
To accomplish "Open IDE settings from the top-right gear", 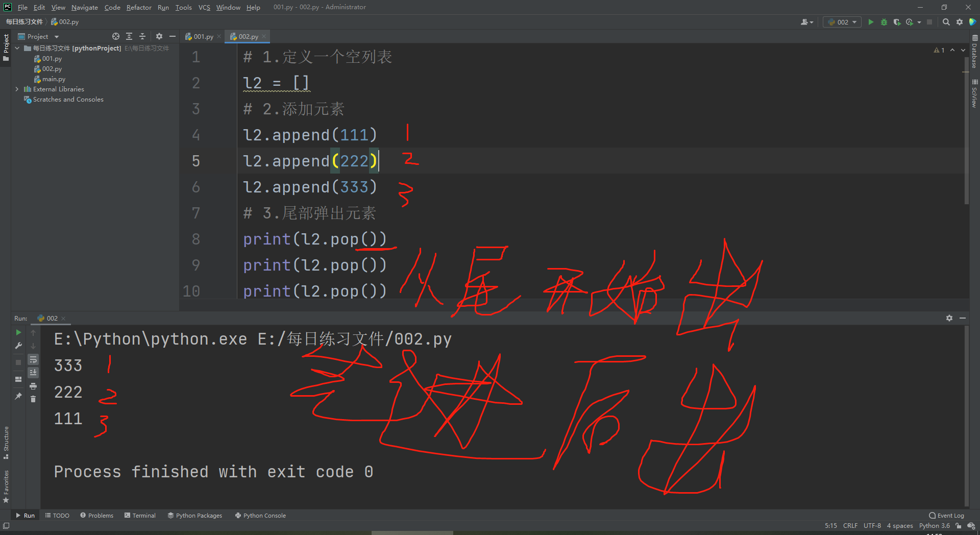I will (960, 22).
